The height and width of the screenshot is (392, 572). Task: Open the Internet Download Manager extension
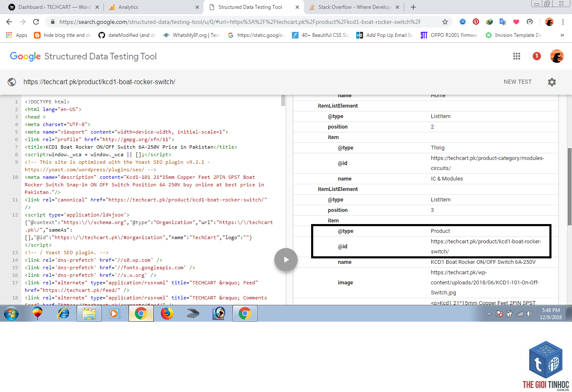490,22
